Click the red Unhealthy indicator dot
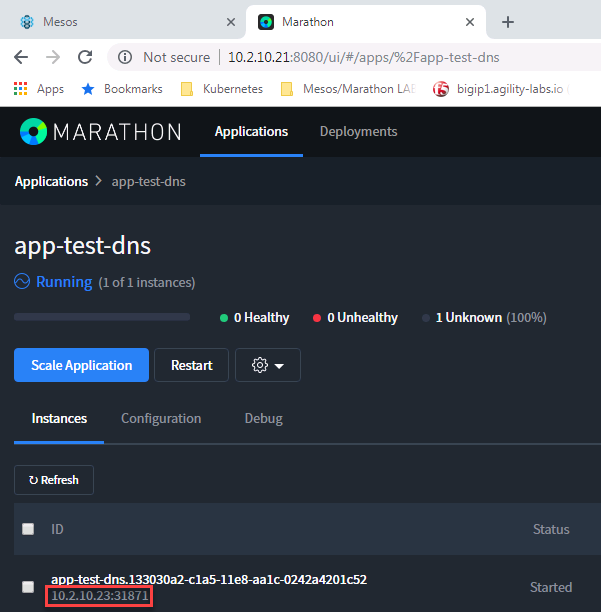Viewport: 601px width, 612px height. (x=317, y=318)
